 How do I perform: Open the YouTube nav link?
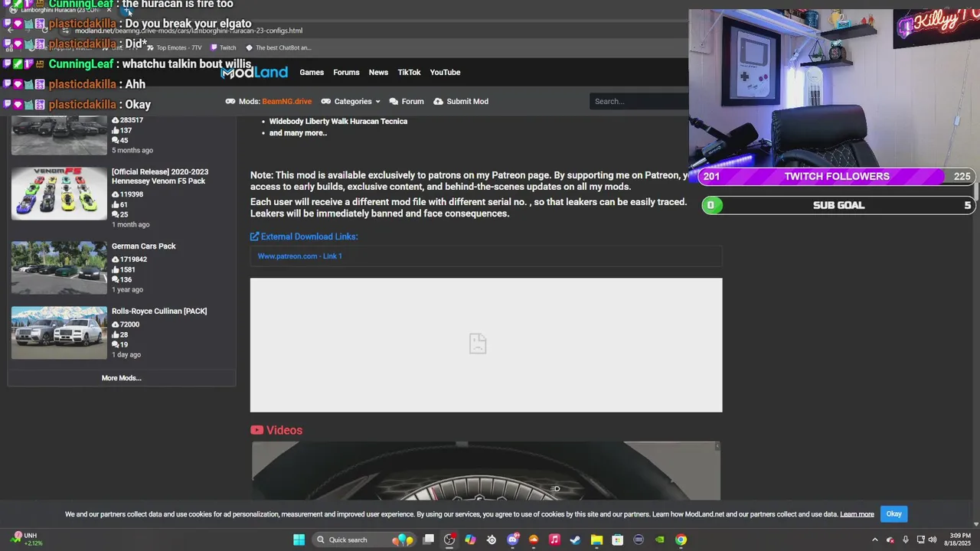point(445,72)
